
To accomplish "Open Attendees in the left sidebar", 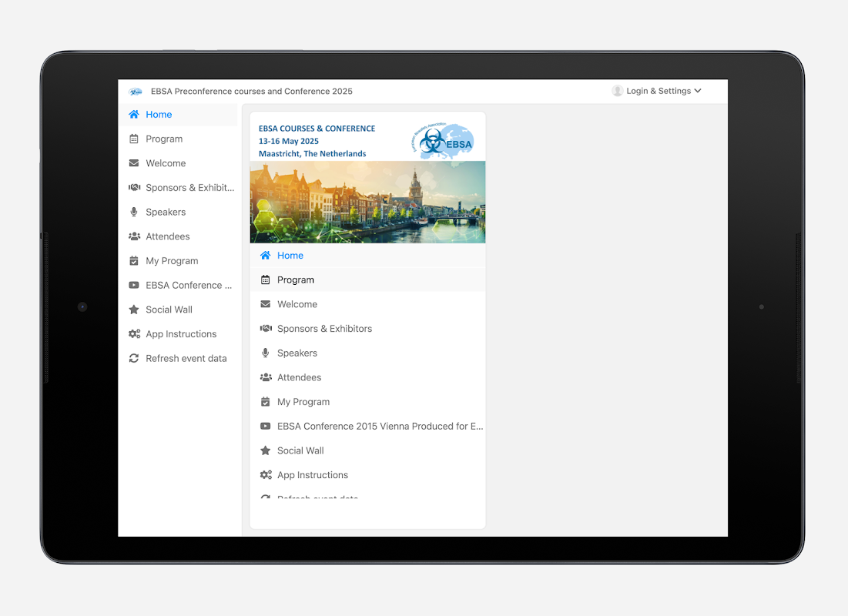I will coord(178,236).
